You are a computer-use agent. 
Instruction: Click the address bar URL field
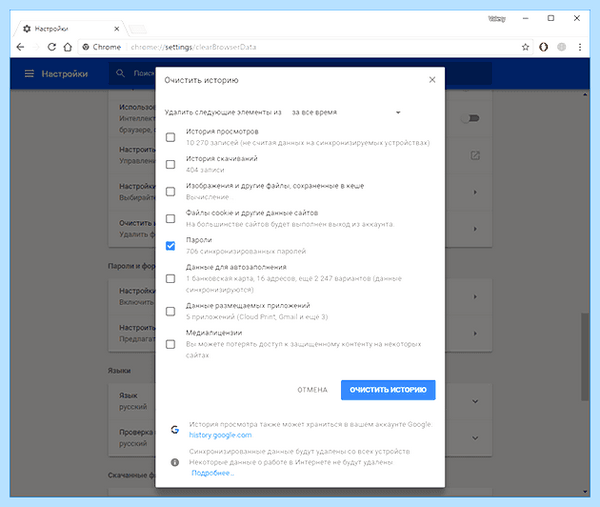306,47
